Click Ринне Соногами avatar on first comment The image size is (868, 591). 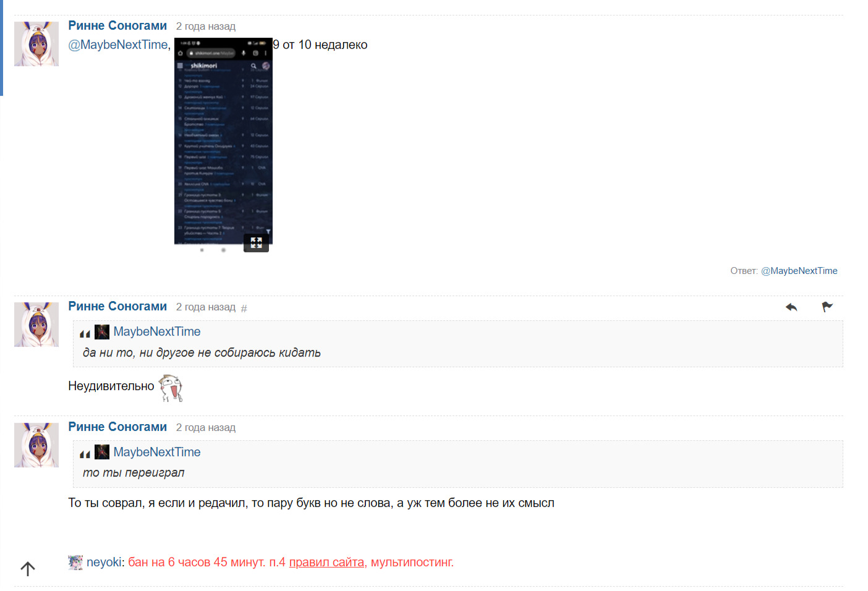click(x=36, y=44)
